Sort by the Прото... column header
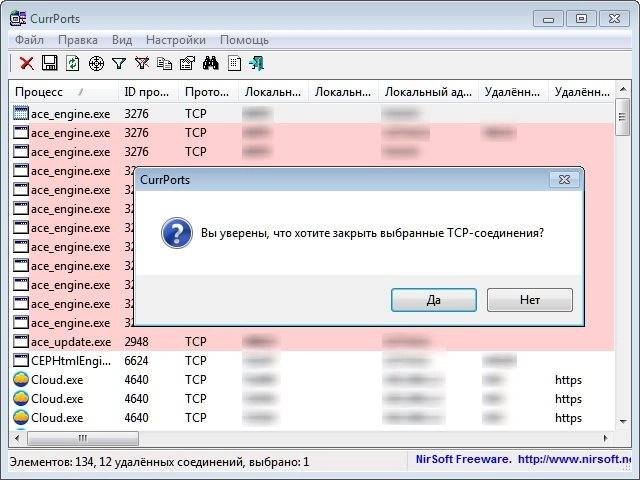This screenshot has width=640, height=480. tap(209, 92)
